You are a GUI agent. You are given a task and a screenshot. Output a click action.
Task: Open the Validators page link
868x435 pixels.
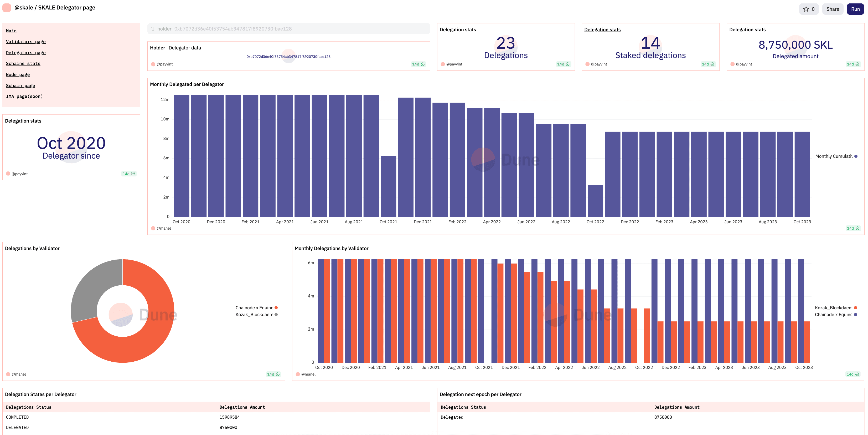pyautogui.click(x=25, y=42)
